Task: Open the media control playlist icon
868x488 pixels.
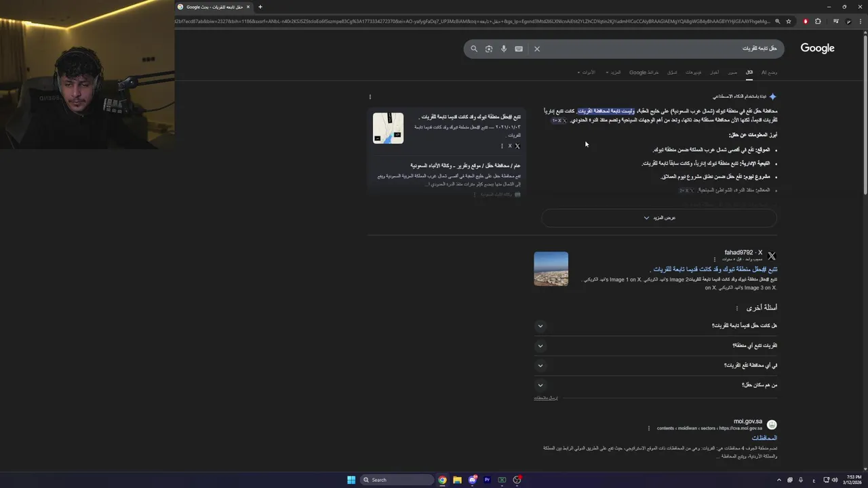Action: 835,21
